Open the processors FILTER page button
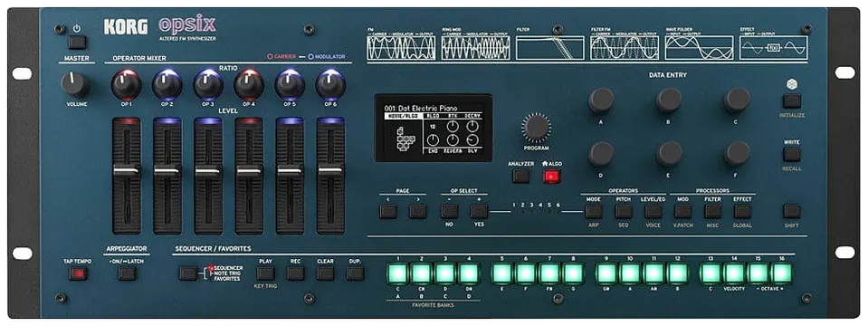This screenshot has height=326, width=868. coord(713,211)
